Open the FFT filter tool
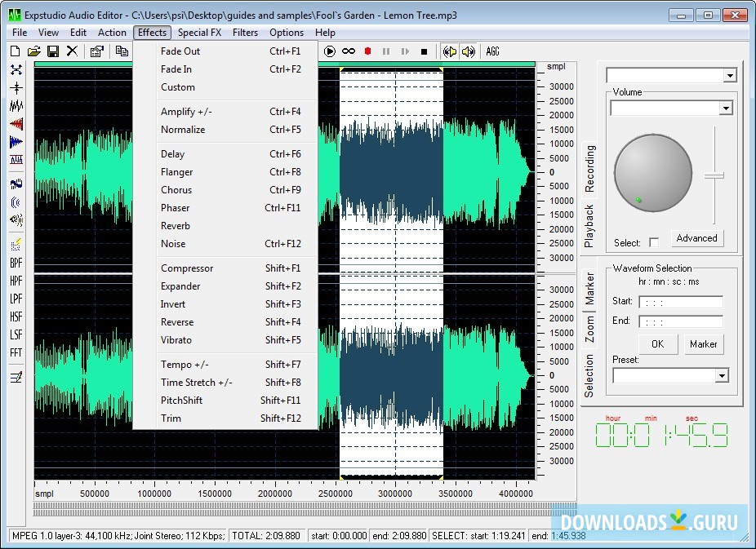The height and width of the screenshot is (549, 756). pos(16,352)
